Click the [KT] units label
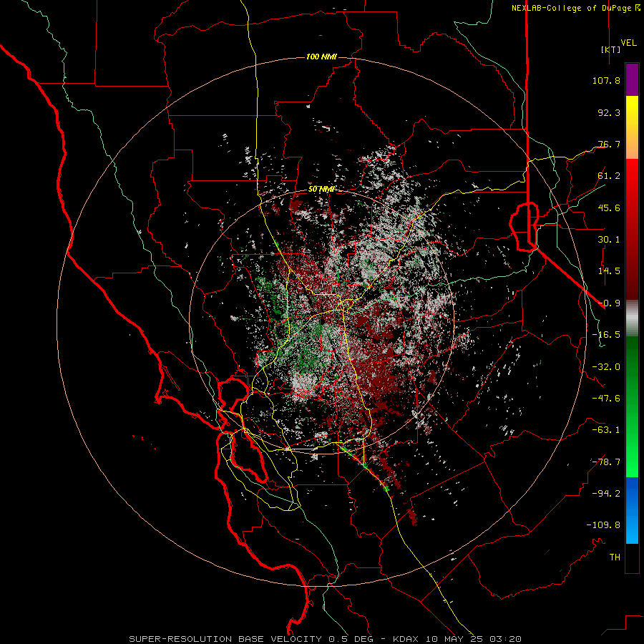Image resolution: width=644 pixels, height=644 pixels. (610, 49)
